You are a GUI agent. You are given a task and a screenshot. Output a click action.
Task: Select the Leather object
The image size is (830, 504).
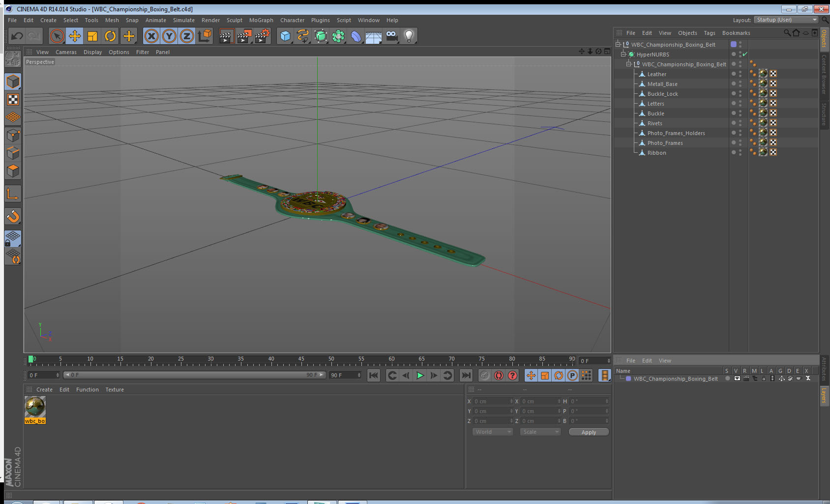click(x=656, y=74)
